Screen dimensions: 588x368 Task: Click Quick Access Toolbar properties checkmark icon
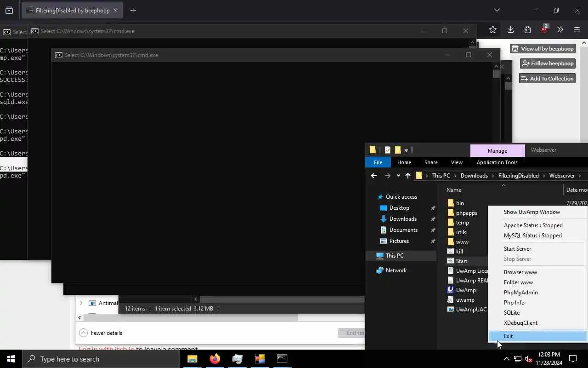(387, 150)
